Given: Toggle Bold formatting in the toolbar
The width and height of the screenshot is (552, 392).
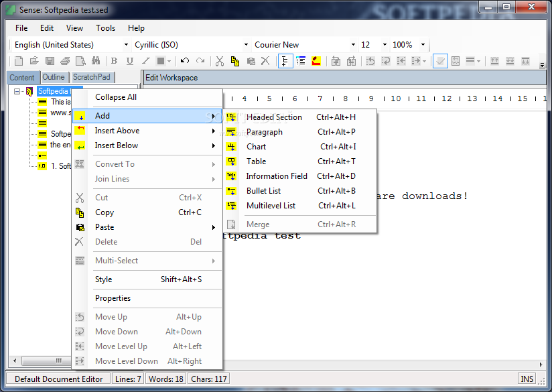Looking at the screenshot, I should (114, 61).
